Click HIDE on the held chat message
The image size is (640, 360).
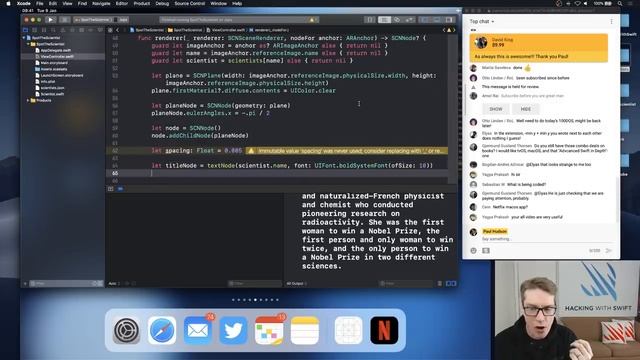click(526, 109)
